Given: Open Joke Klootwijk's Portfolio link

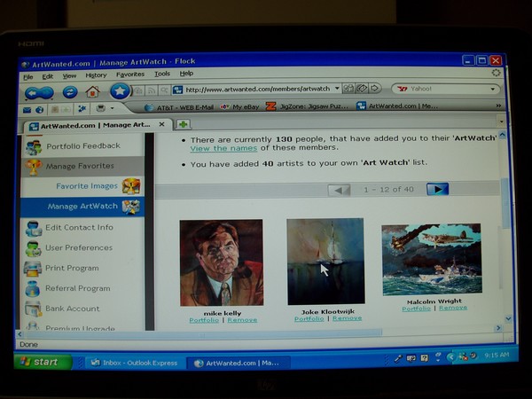Looking at the screenshot, I should pyautogui.click(x=309, y=318).
